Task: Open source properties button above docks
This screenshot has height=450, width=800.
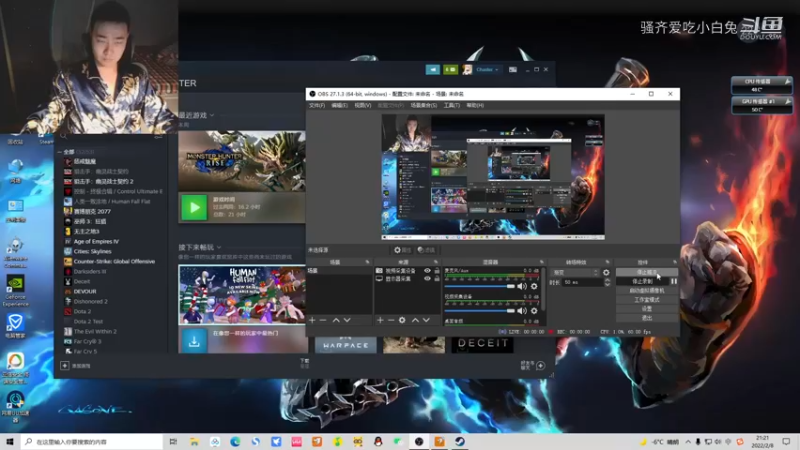Action: pos(402,250)
